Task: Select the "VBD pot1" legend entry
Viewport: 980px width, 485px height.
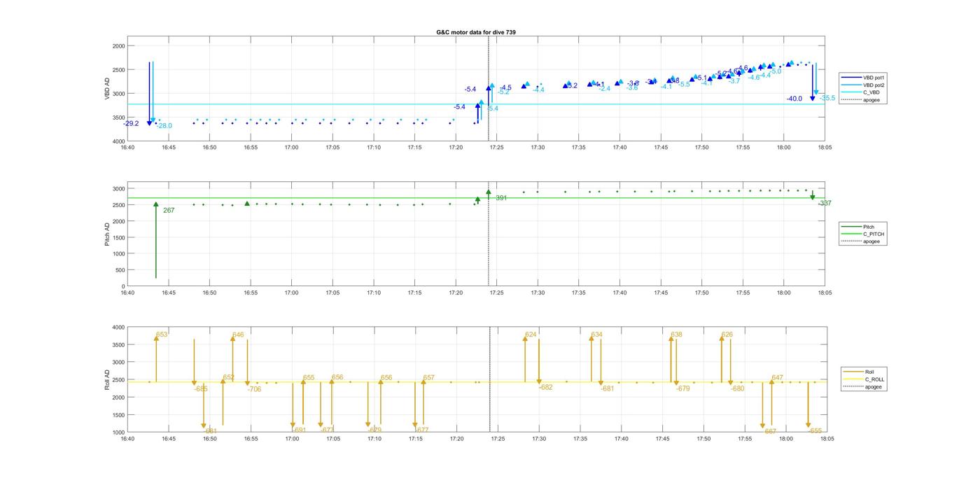Action: click(864, 78)
